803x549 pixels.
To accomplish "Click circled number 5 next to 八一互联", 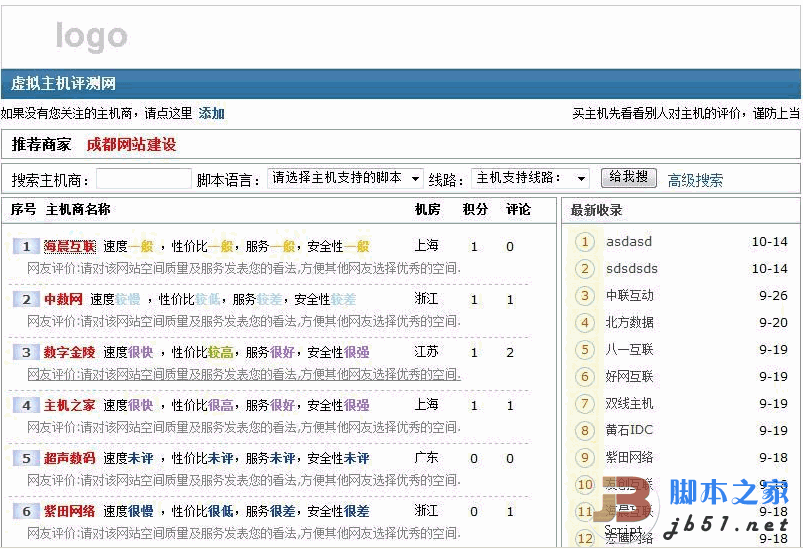I will tap(585, 350).
